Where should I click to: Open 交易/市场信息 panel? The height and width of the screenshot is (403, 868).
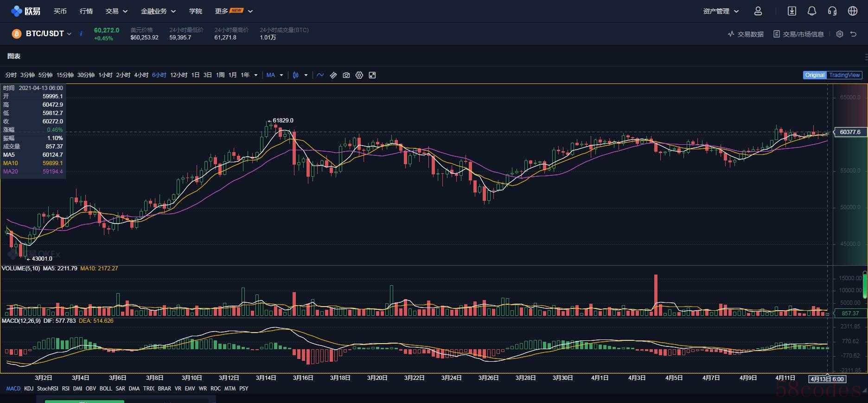798,34
